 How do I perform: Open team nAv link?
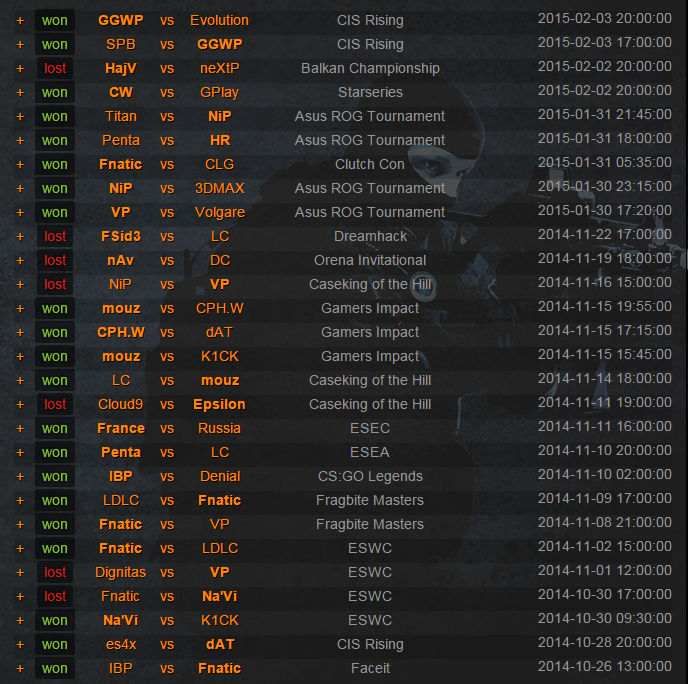pos(121,260)
